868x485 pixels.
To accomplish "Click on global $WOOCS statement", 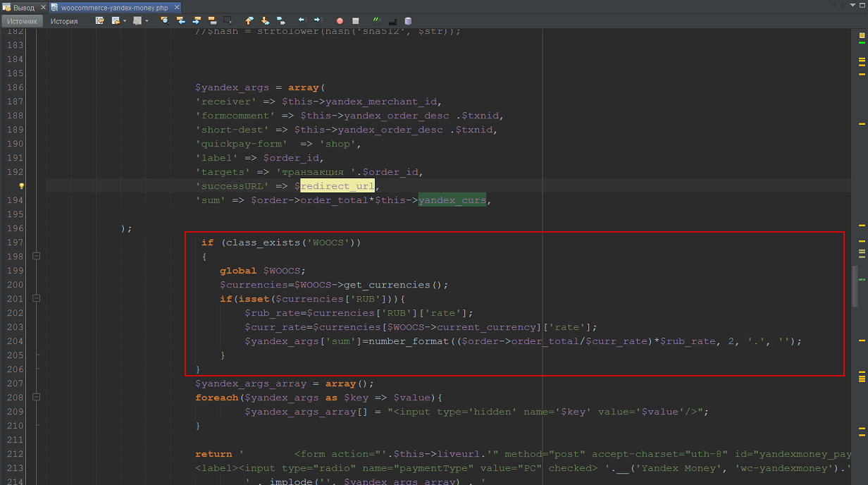I will (263, 271).
